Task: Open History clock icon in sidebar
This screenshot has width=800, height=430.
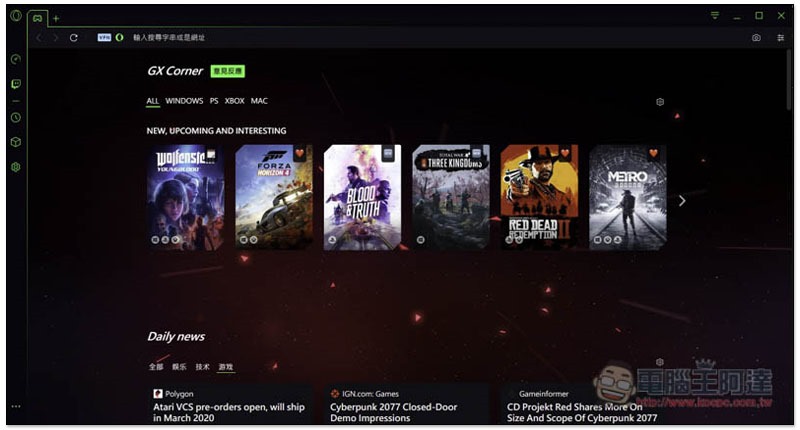Action: [15, 117]
